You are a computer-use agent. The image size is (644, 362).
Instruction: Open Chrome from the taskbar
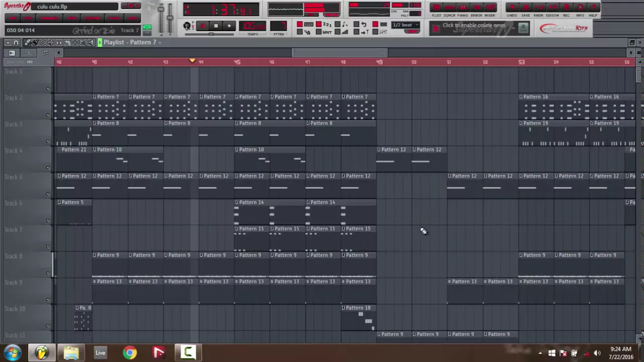click(x=130, y=352)
